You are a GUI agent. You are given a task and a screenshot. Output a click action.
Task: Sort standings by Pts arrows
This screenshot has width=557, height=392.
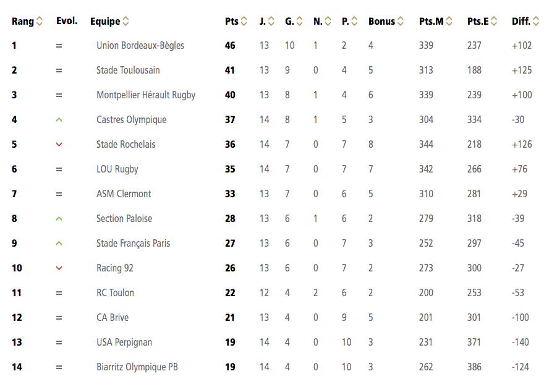coord(244,21)
